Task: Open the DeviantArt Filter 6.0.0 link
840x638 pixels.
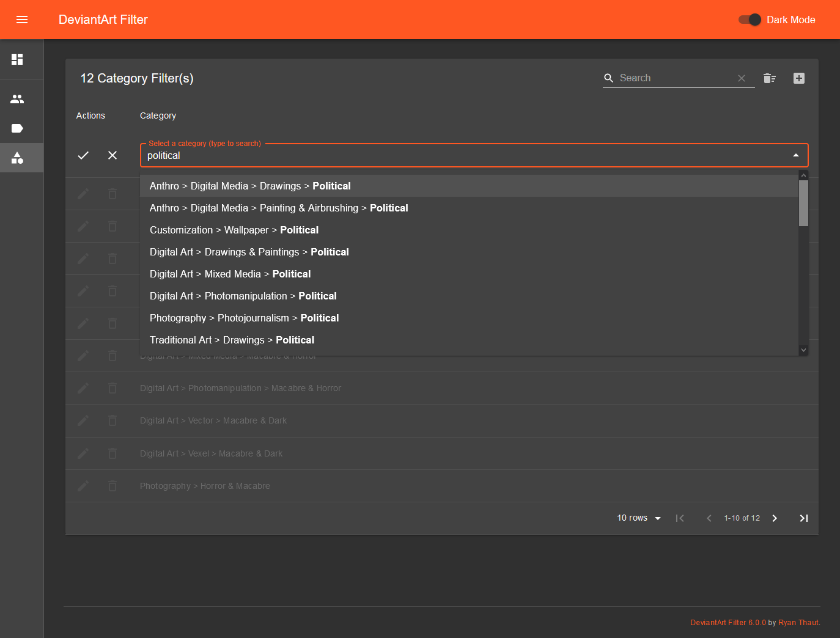Action: pos(728,623)
